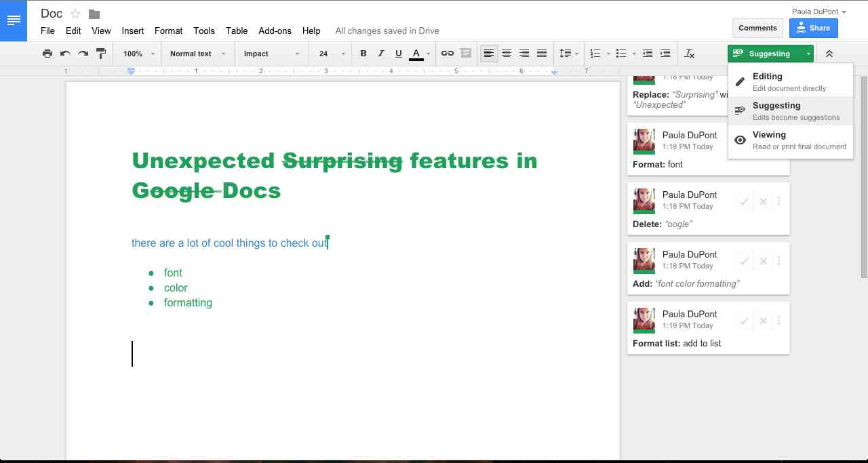Toggle bold formatting
868x463 pixels.
pos(363,54)
